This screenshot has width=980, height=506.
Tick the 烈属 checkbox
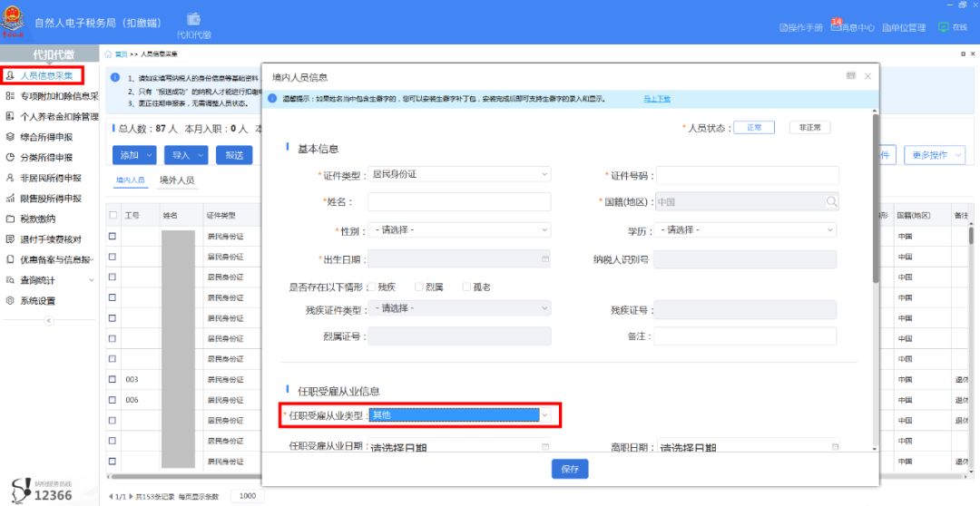coord(419,287)
